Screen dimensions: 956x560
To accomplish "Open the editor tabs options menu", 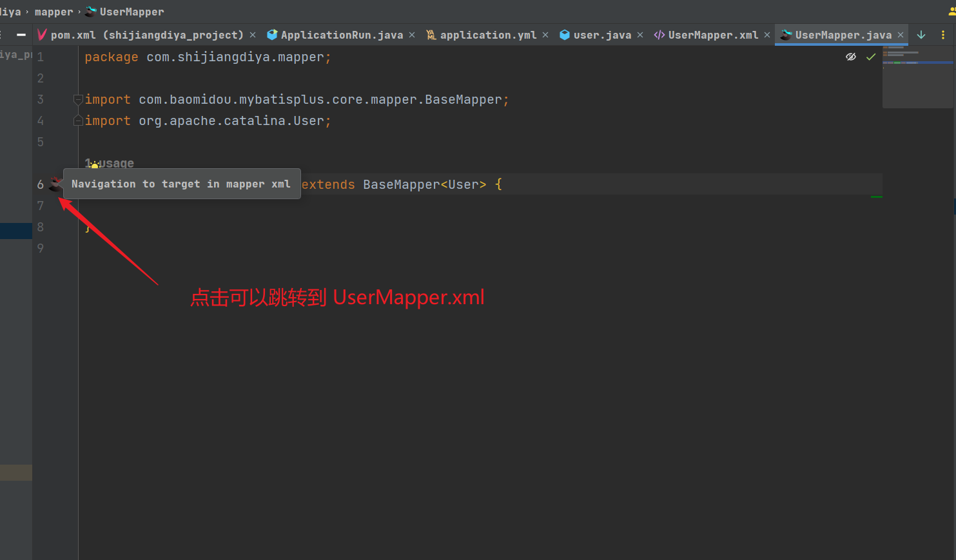I will (943, 35).
